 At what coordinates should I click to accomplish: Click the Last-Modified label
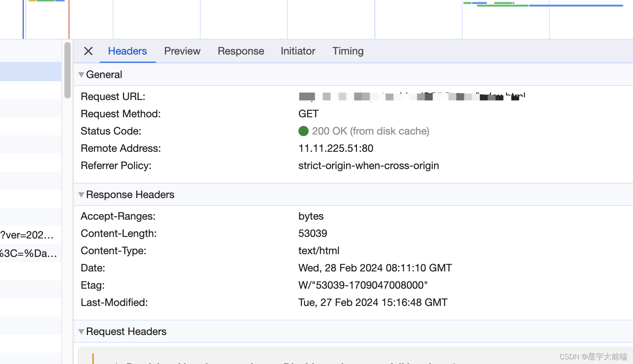114,302
